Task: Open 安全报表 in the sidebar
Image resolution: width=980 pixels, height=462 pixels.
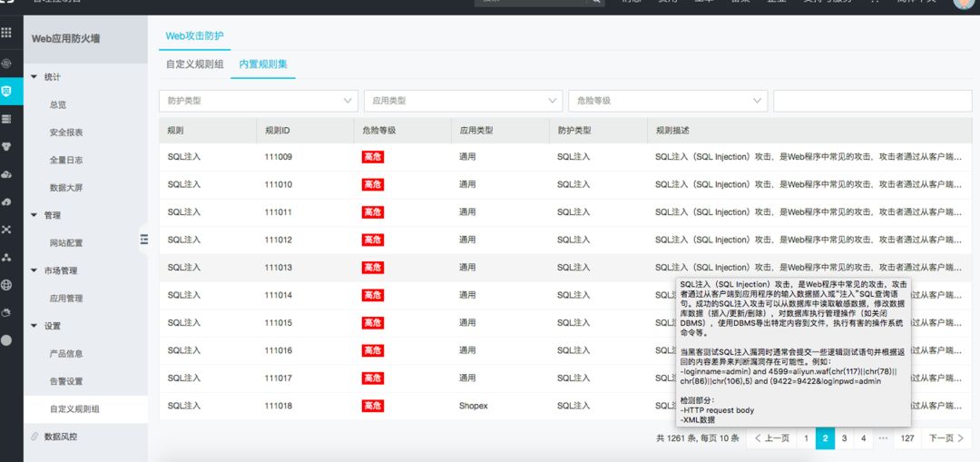Action: point(66,133)
